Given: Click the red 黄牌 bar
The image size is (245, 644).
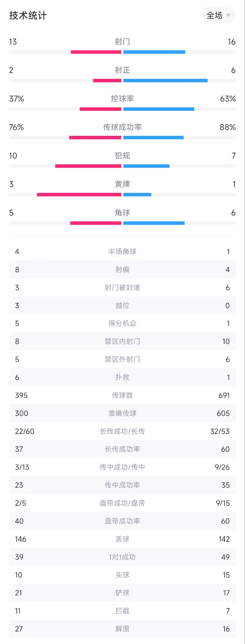Looking at the screenshot, I should (x=79, y=195).
